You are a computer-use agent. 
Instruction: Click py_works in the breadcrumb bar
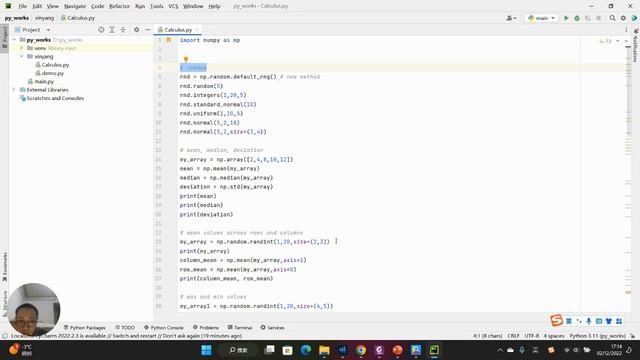tap(17, 18)
